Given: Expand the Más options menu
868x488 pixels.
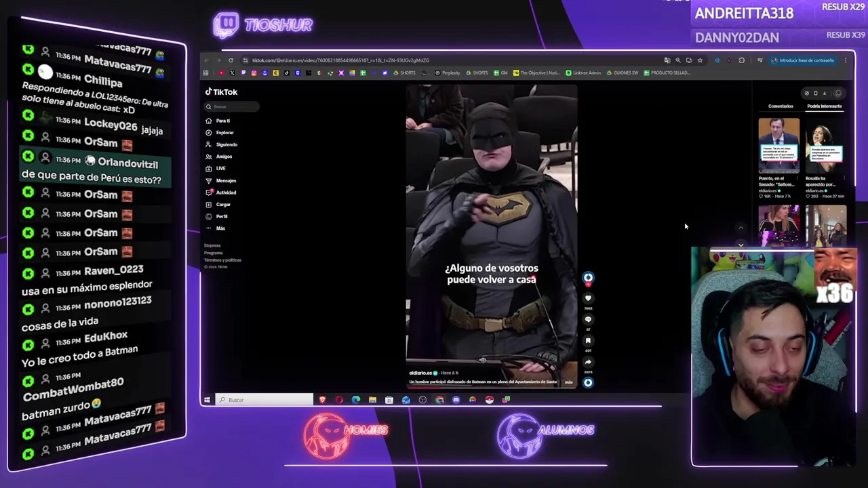Looking at the screenshot, I should tap(216, 228).
